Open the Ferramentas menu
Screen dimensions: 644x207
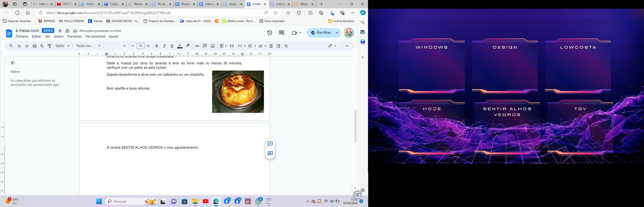click(x=95, y=36)
